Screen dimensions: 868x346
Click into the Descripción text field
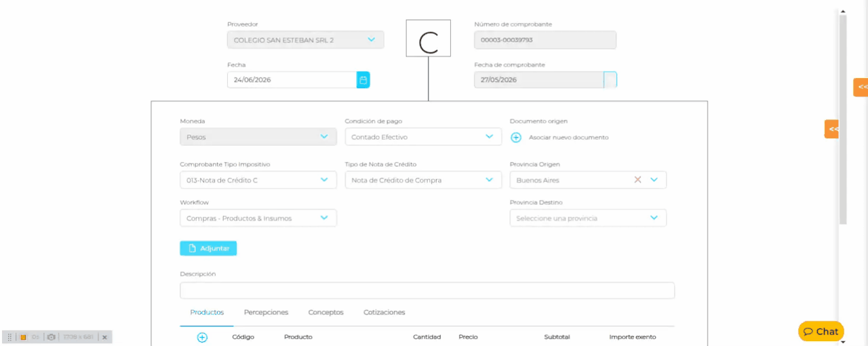[x=427, y=290]
